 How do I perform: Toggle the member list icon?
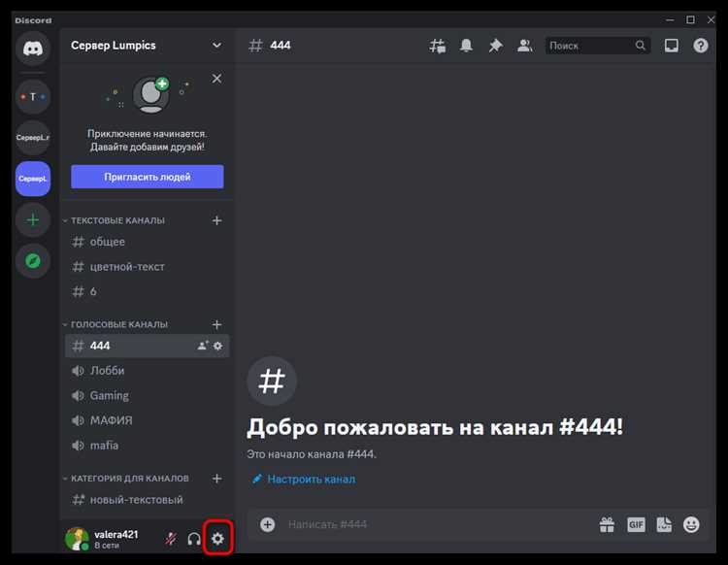tap(524, 46)
